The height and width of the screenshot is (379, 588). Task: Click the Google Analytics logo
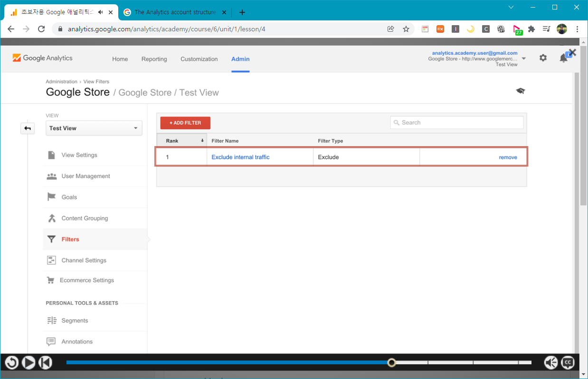pyautogui.click(x=42, y=58)
